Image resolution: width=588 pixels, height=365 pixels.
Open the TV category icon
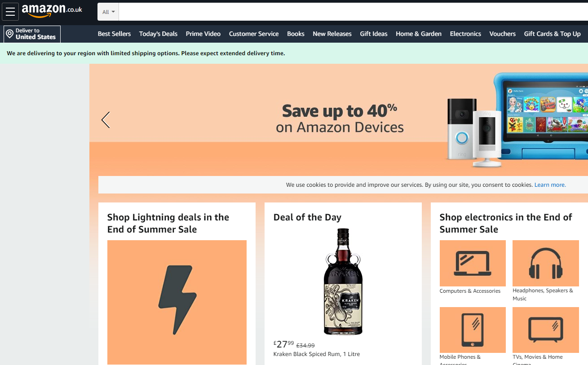pyautogui.click(x=545, y=330)
